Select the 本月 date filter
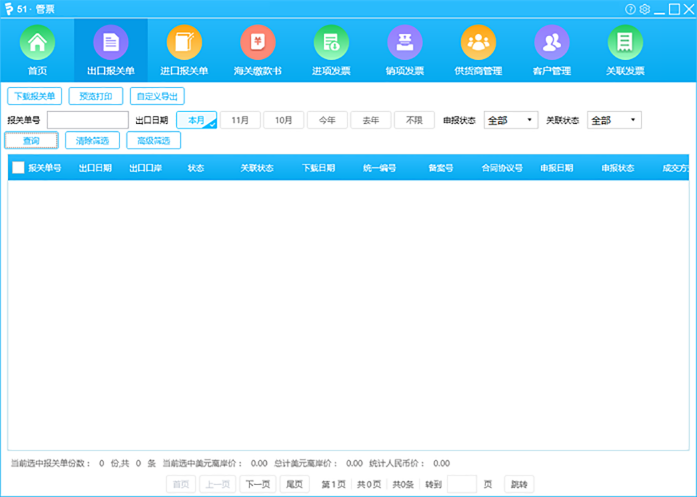This screenshot has width=697, height=497. point(196,120)
